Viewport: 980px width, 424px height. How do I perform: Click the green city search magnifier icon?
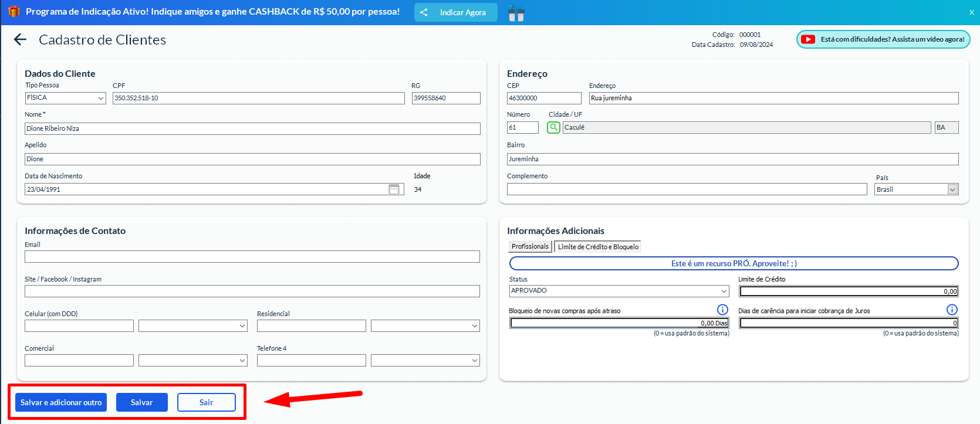click(x=553, y=127)
